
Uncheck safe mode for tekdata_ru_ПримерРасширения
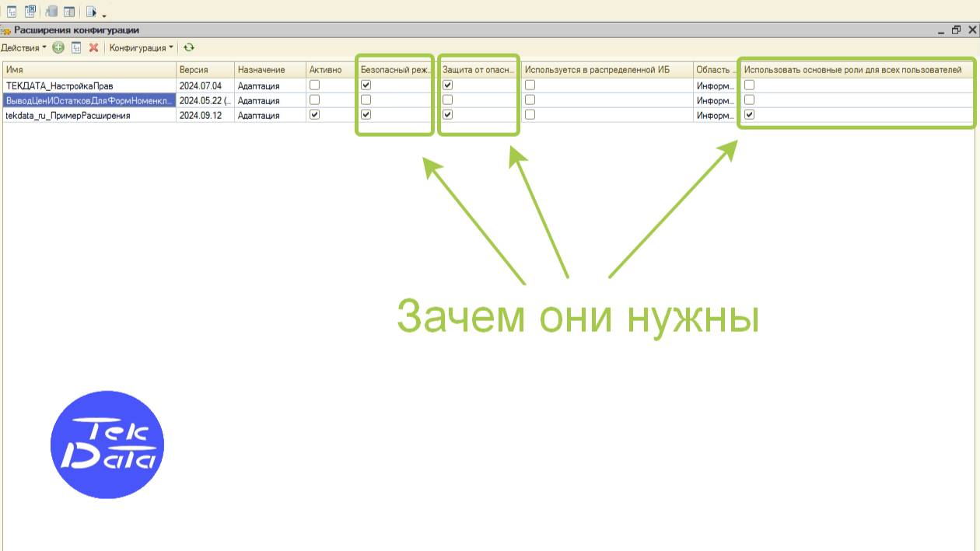(366, 114)
